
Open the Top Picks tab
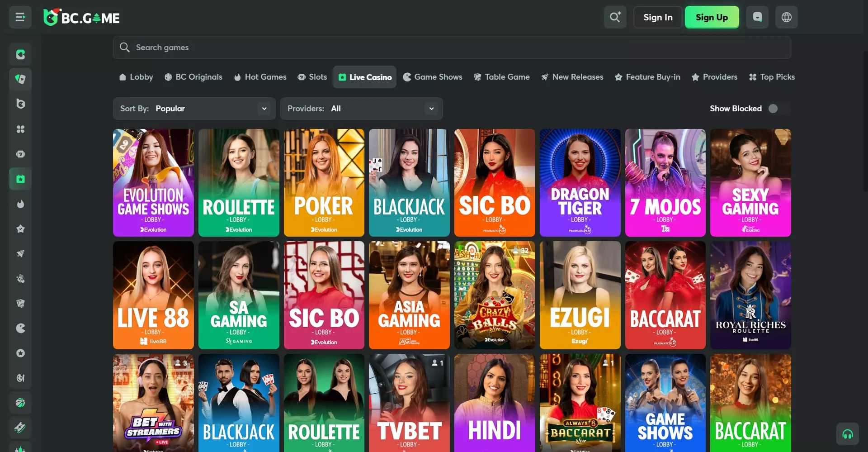[x=772, y=77]
